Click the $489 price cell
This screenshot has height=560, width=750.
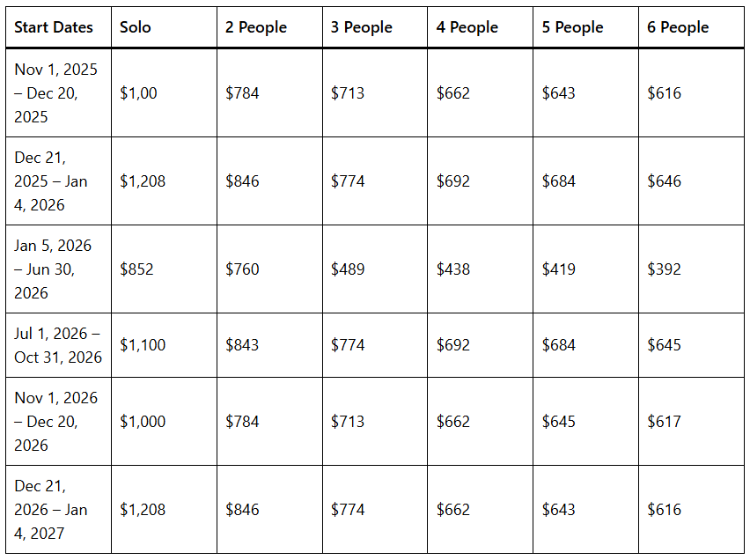(348, 269)
